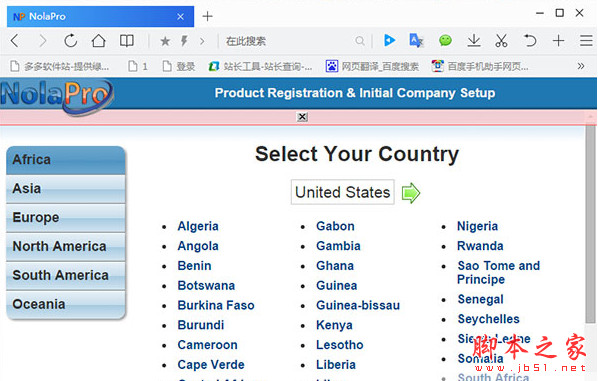598x381 pixels.
Task: Choose Cape Verde country link
Action: point(211,365)
